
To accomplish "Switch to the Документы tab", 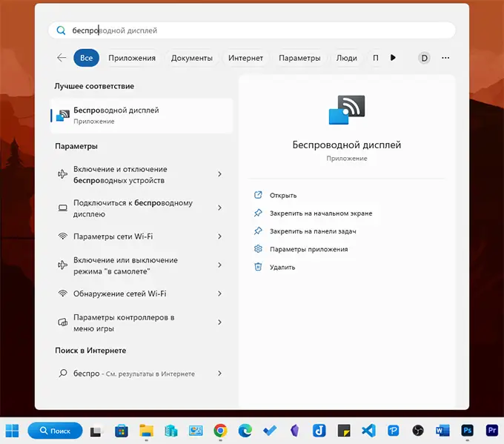I will pos(191,58).
